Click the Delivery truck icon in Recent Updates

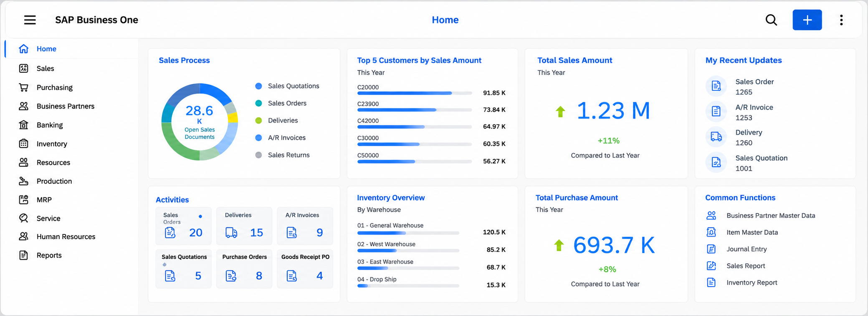716,137
